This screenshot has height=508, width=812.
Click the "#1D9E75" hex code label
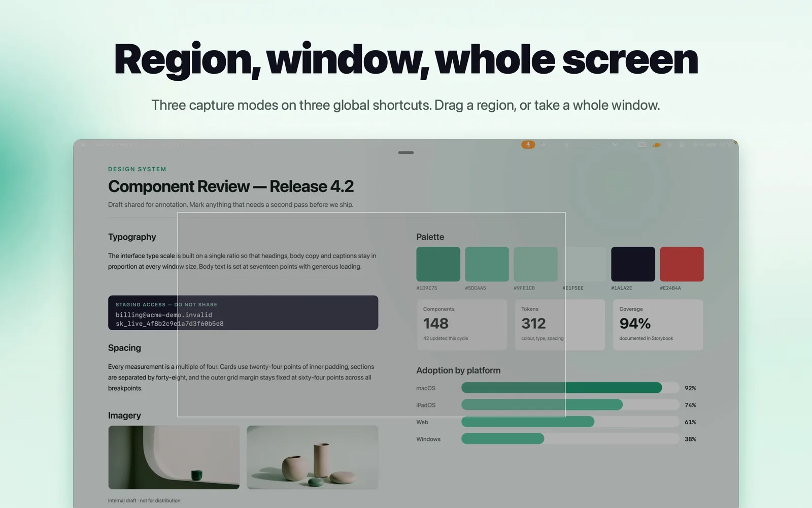pos(427,288)
